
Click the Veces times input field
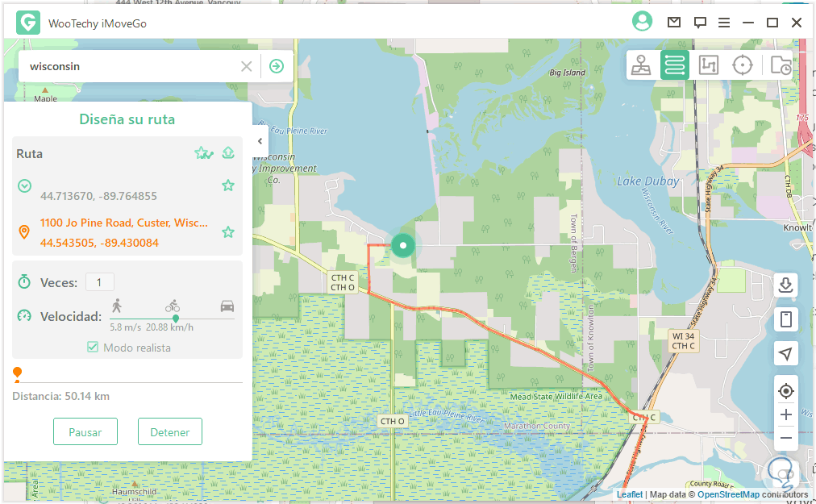(x=99, y=282)
